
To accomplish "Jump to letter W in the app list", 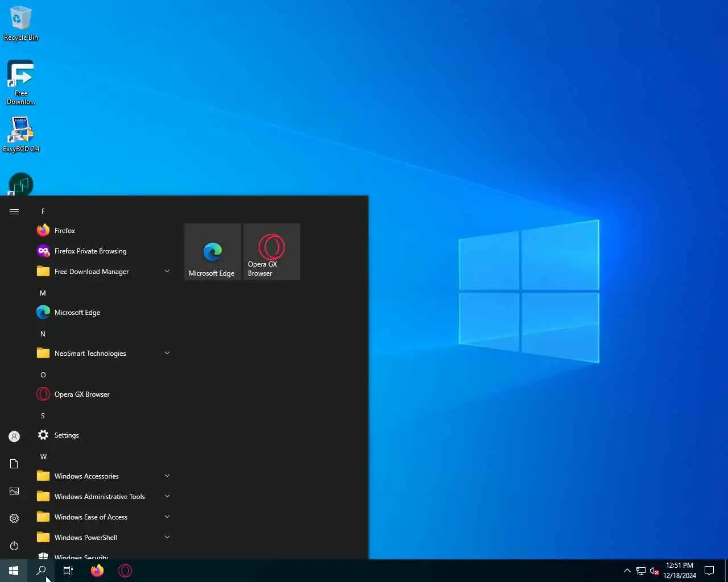I will (x=43, y=457).
